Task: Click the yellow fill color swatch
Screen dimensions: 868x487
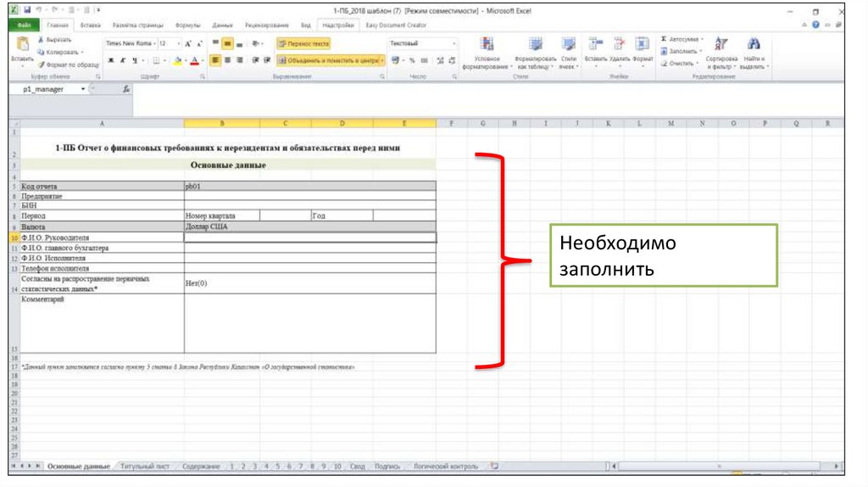Action: point(175,60)
